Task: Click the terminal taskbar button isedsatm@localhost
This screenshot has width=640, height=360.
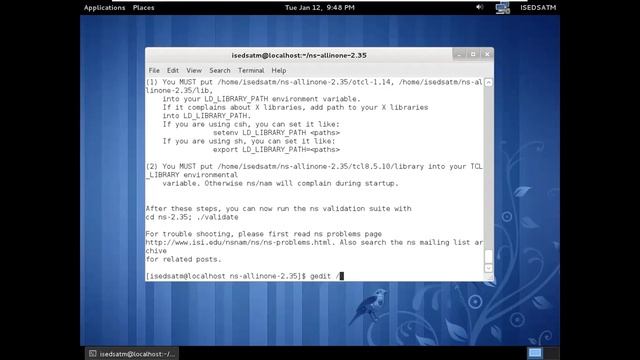Action: [x=132, y=354]
